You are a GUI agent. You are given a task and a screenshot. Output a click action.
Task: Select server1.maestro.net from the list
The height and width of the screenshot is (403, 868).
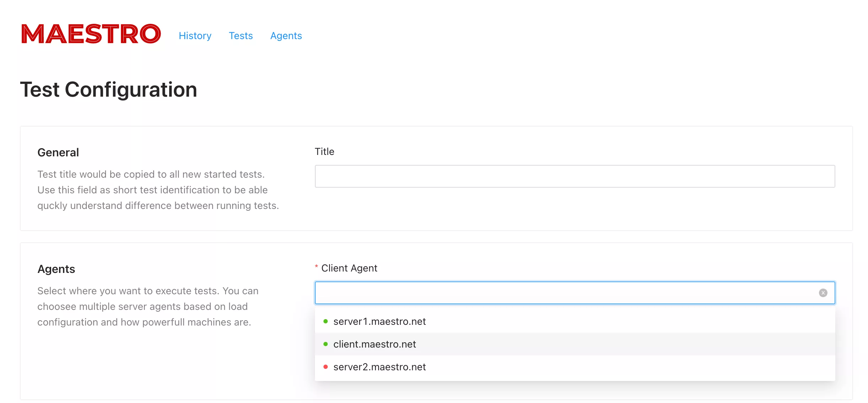(575, 321)
